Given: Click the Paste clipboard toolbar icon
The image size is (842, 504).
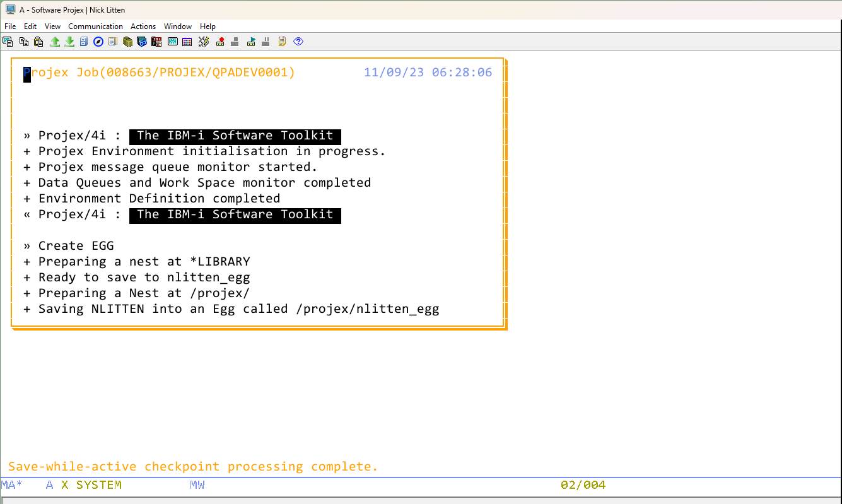Looking at the screenshot, I should tap(38, 42).
